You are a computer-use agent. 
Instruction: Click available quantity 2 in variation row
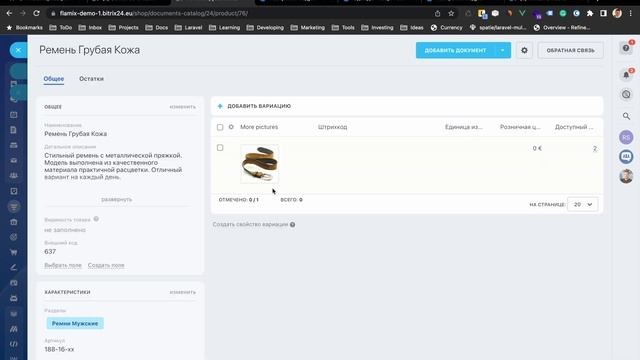click(x=595, y=149)
